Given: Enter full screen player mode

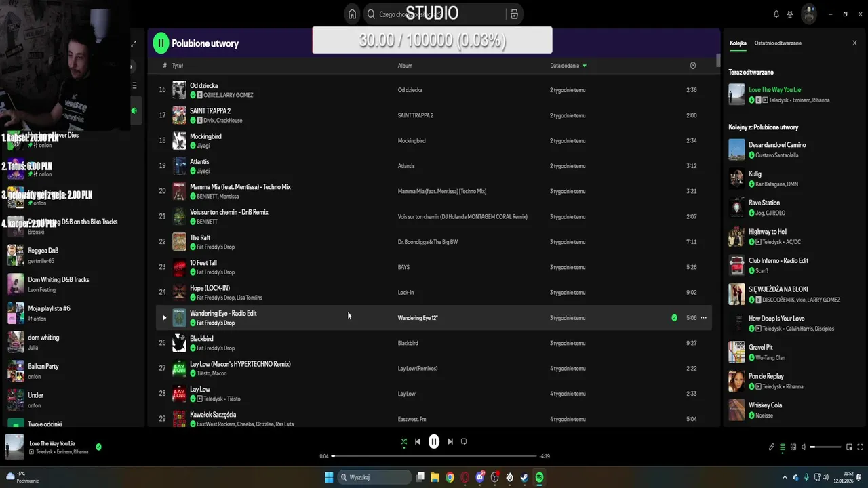Looking at the screenshot, I should [861, 447].
